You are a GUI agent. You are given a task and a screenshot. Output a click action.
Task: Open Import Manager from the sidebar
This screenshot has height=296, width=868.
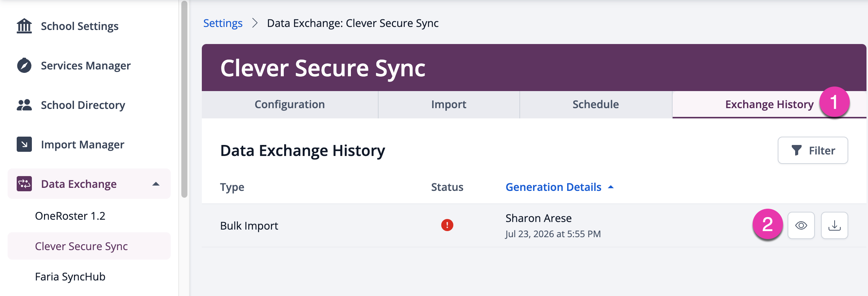pyautogui.click(x=83, y=145)
